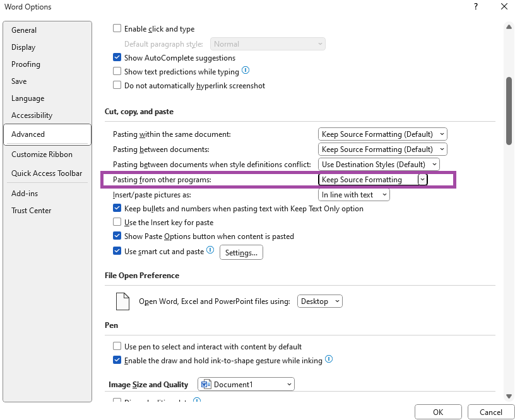Click the 'Cut, copy, and paste' heading
Screen dimensions: 515x420
pyautogui.click(x=139, y=112)
